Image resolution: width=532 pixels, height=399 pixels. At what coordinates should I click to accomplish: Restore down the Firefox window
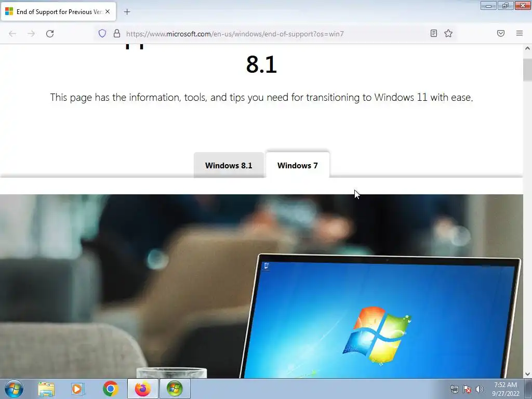tap(506, 6)
